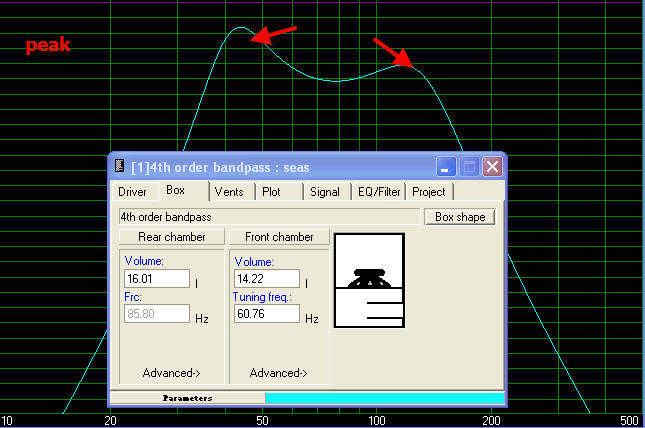Image resolution: width=645 pixels, height=428 pixels.
Task: Switch to the Signal tab
Action: [325, 192]
